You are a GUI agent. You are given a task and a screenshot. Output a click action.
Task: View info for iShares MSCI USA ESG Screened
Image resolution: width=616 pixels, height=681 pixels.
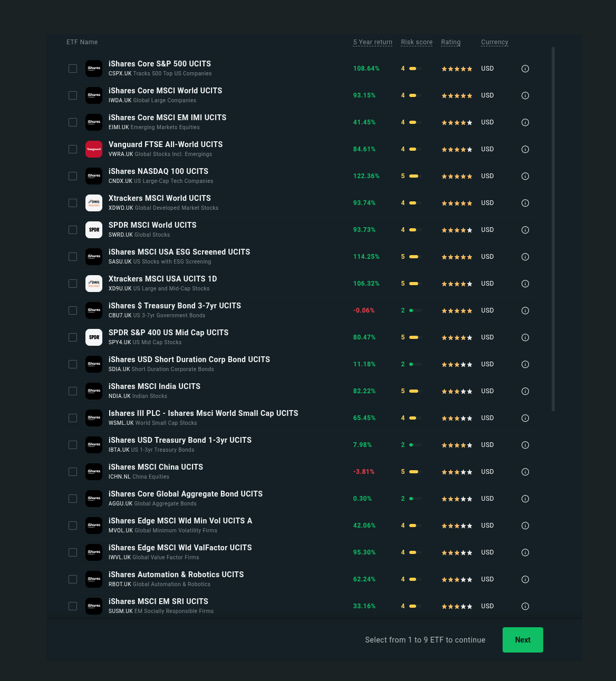click(525, 257)
